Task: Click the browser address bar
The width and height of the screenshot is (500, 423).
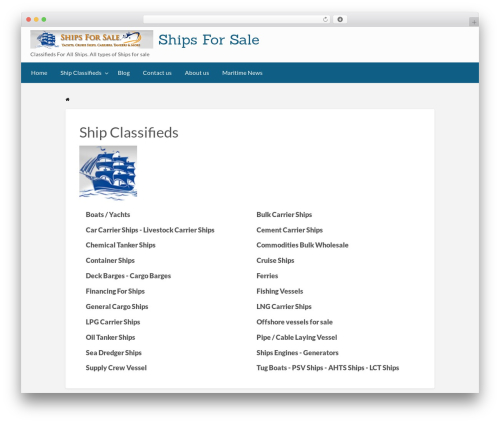Action: click(237, 19)
